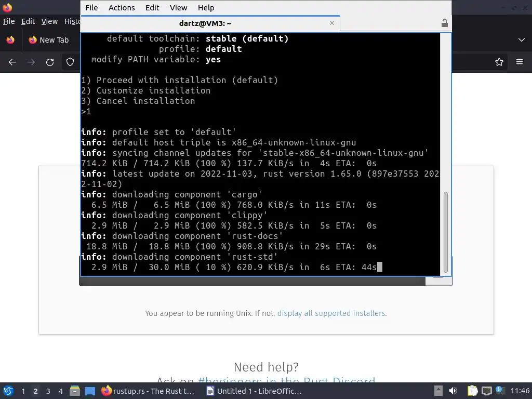
Task: Click the taskbar clock 11:46
Action: point(520,391)
